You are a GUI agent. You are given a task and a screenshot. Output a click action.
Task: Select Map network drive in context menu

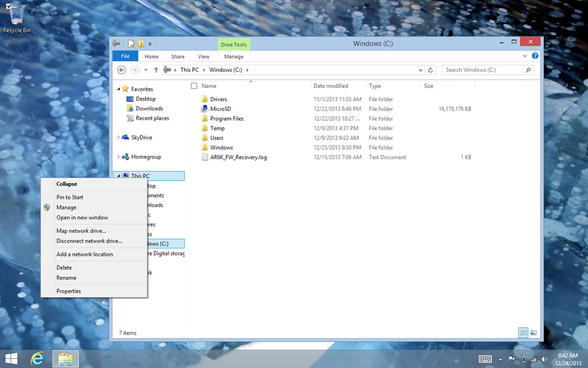click(81, 231)
